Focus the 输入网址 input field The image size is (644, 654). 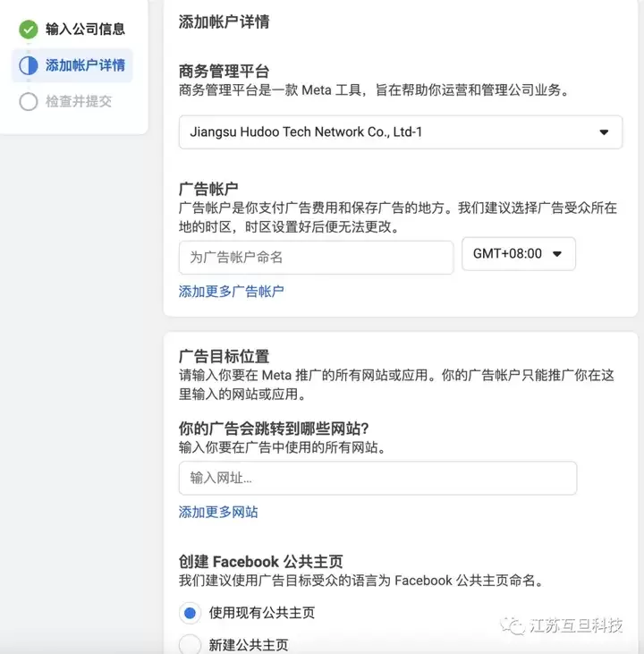tap(377, 478)
